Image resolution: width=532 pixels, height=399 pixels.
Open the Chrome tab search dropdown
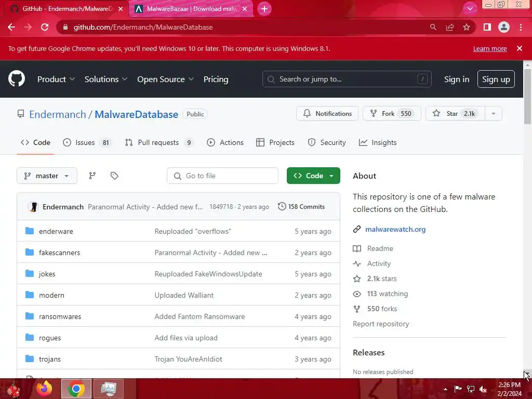coord(470,9)
